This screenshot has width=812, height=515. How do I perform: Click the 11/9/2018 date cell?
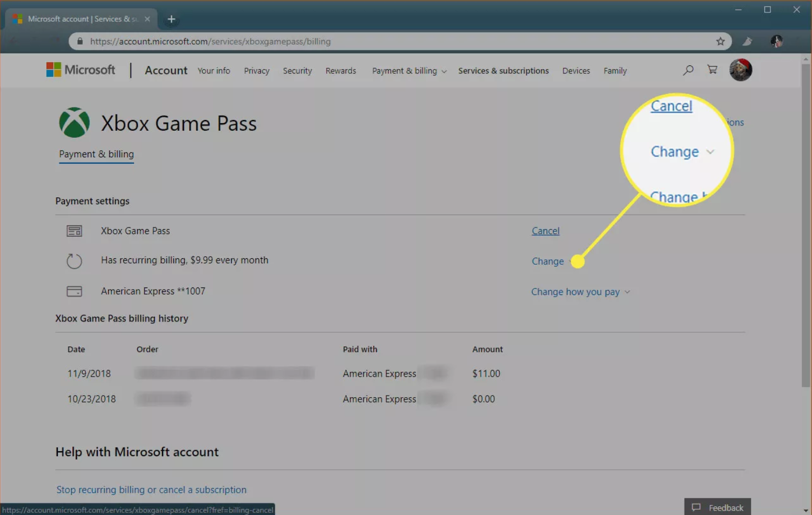coord(89,373)
